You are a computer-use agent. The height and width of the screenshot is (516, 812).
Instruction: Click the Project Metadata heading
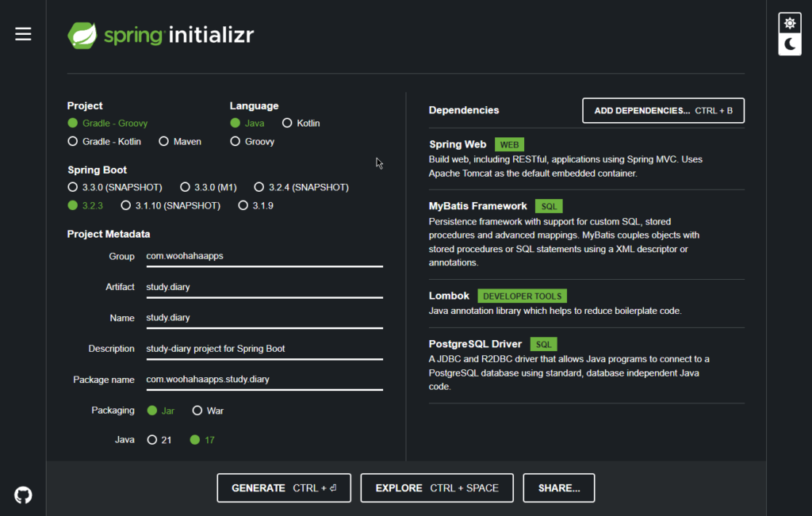point(109,234)
